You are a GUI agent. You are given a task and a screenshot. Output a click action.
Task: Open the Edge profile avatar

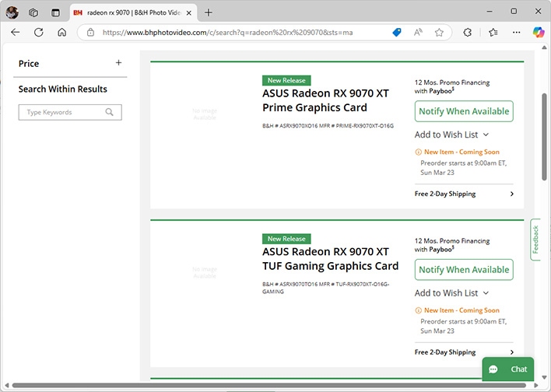pyautogui.click(x=12, y=12)
